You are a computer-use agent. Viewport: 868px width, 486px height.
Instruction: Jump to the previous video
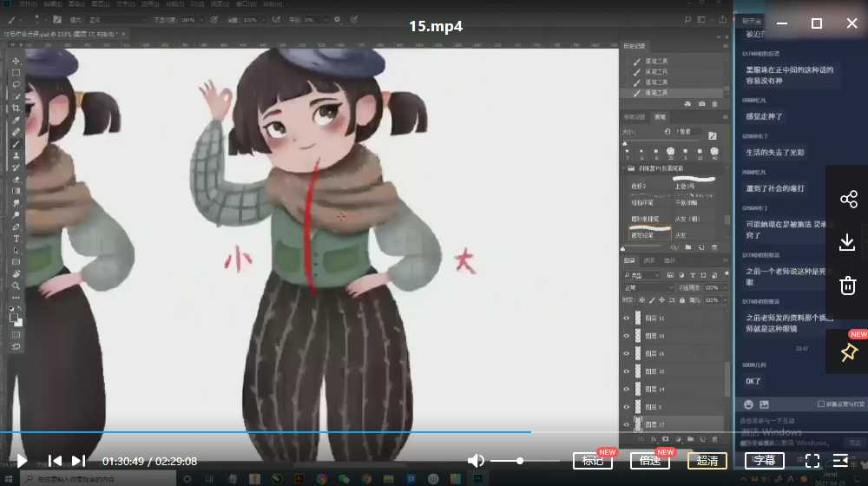click(x=55, y=461)
